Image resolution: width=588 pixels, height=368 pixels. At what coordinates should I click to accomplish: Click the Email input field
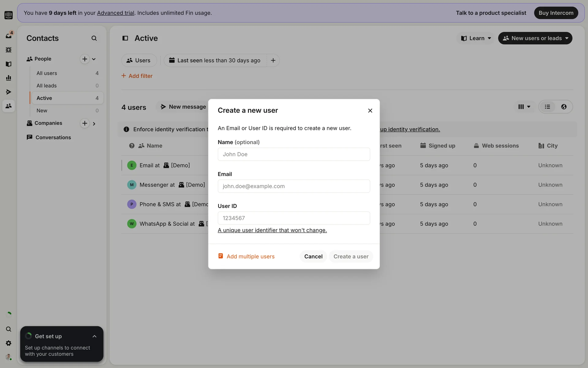point(294,186)
